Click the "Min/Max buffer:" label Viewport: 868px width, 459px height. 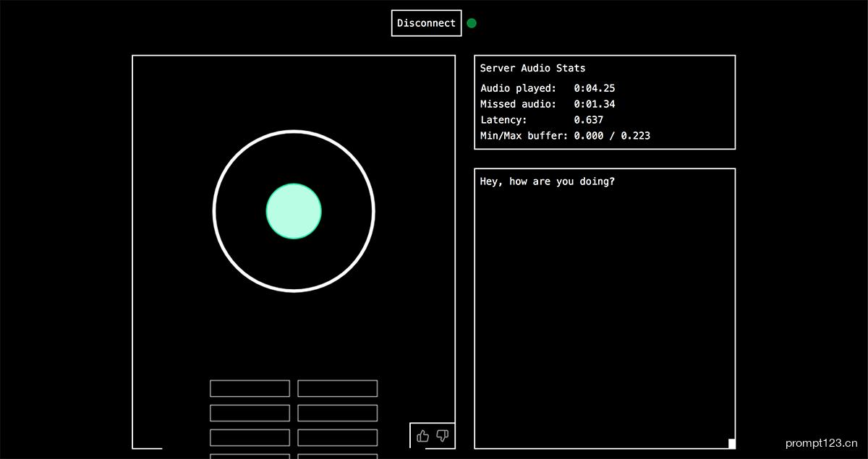[x=524, y=136]
